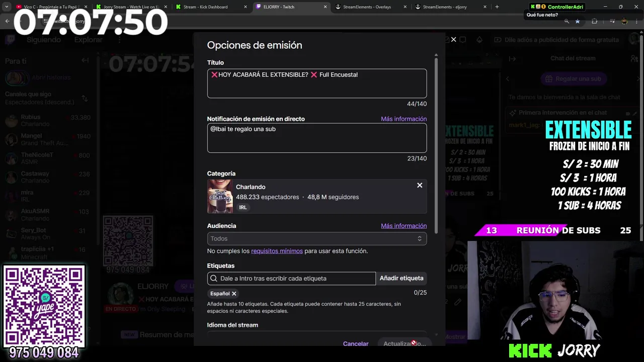Image resolution: width=644 pixels, height=362 pixels.
Task: Close the ELJORRY - Twitch tab
Action: (x=326, y=7)
